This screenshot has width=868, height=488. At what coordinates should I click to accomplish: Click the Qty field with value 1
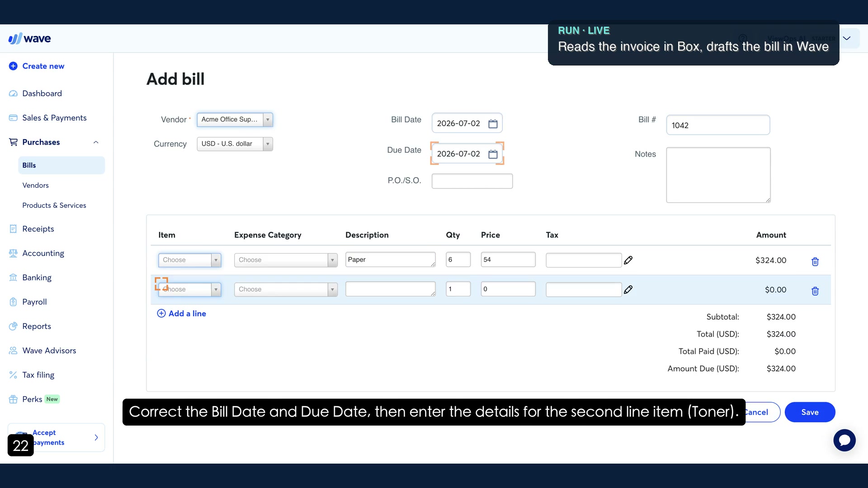458,289
